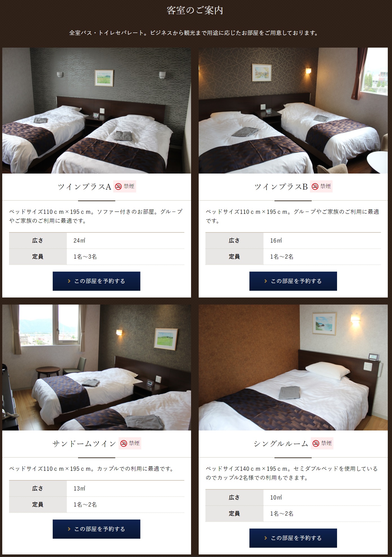Click the サンドームツイン heading

pyautogui.click(x=84, y=444)
